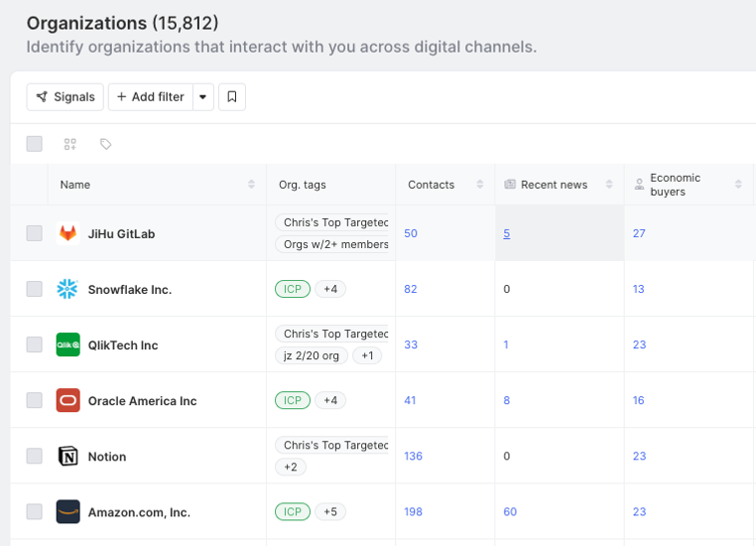Click the bookmark saved views icon
This screenshot has width=756, height=546.
tap(231, 97)
